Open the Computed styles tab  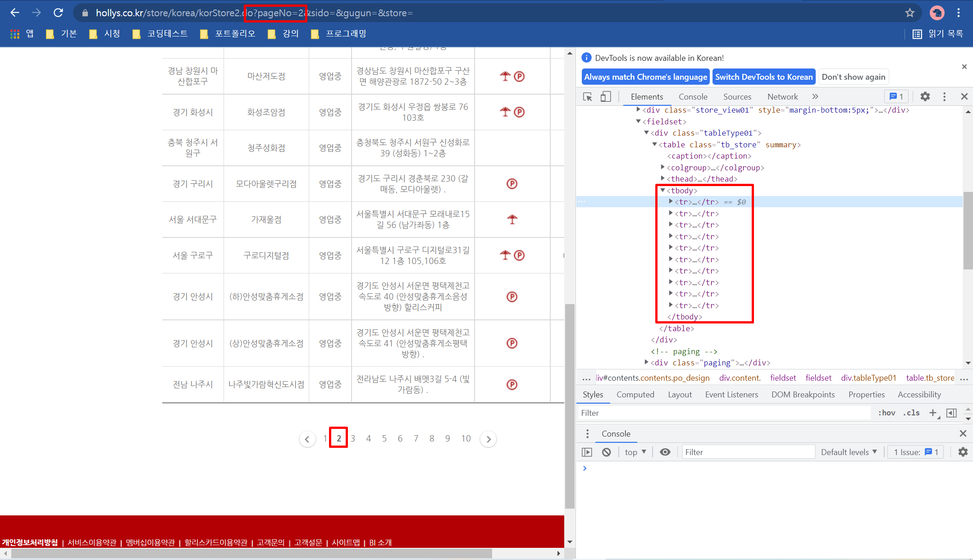click(x=635, y=394)
